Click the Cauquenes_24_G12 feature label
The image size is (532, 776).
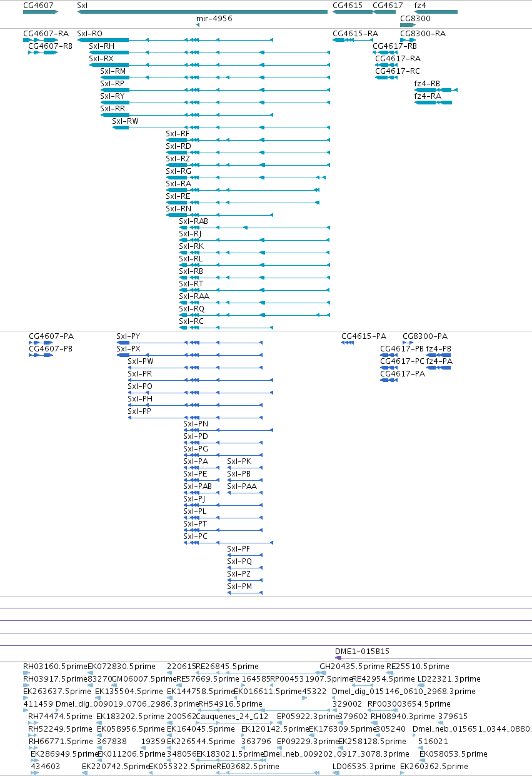pyautogui.click(x=232, y=717)
